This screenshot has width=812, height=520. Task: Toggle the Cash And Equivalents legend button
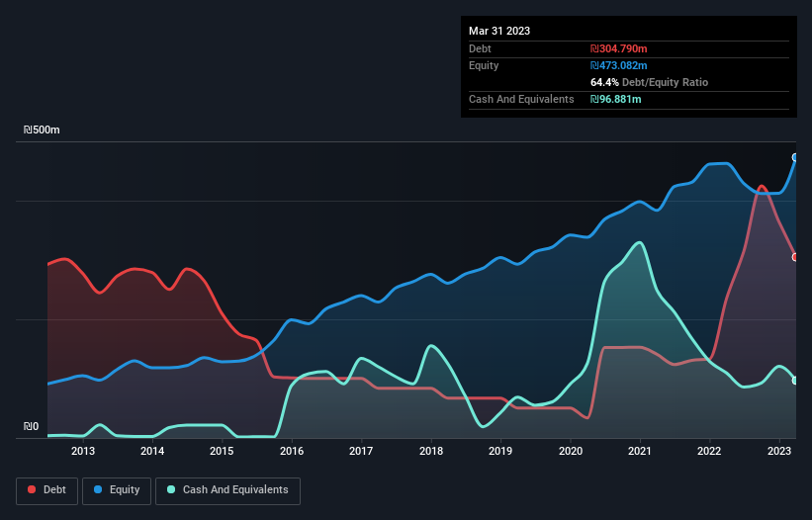point(227,490)
